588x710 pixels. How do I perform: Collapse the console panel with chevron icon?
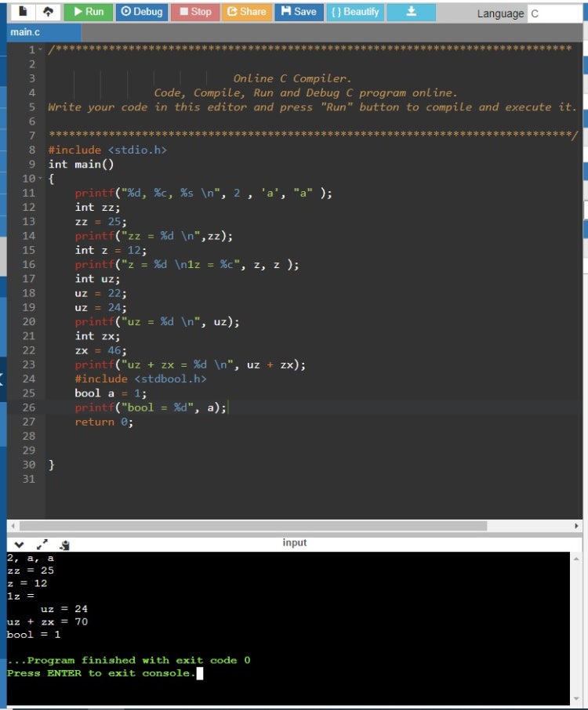point(18,544)
